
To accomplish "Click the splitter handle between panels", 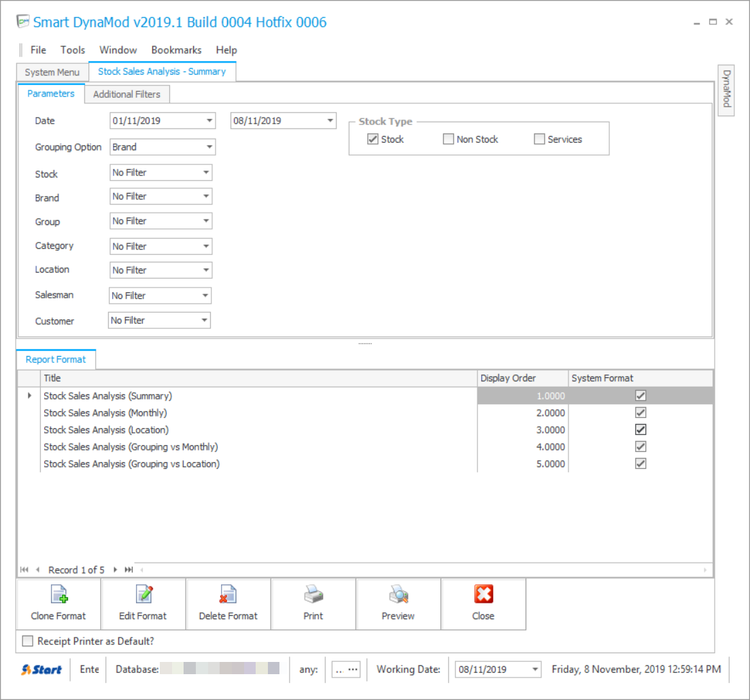I will coord(365,343).
